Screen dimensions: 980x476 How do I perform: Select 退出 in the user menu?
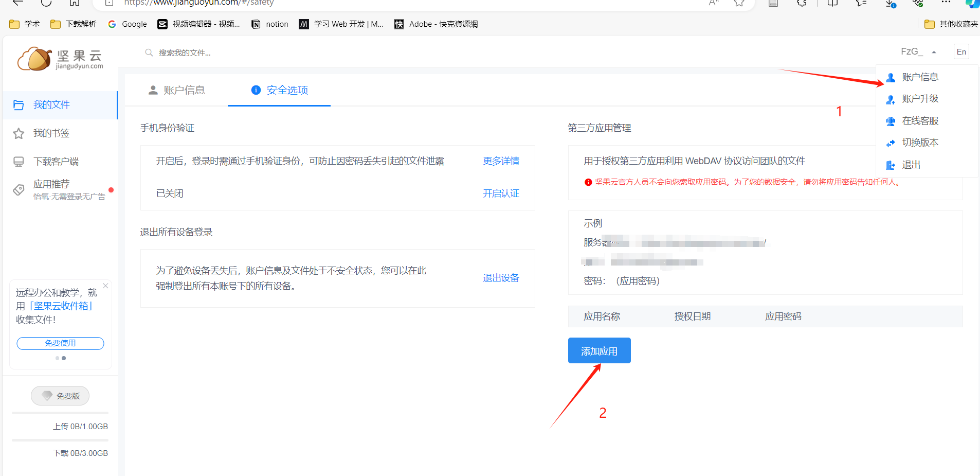(911, 165)
